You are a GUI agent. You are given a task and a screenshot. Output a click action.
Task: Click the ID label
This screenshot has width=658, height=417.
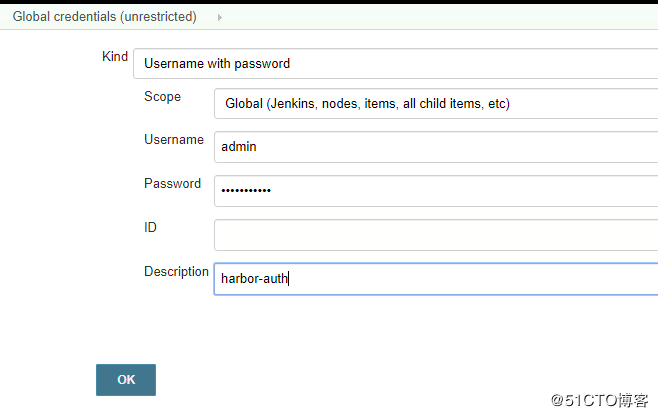pos(150,228)
